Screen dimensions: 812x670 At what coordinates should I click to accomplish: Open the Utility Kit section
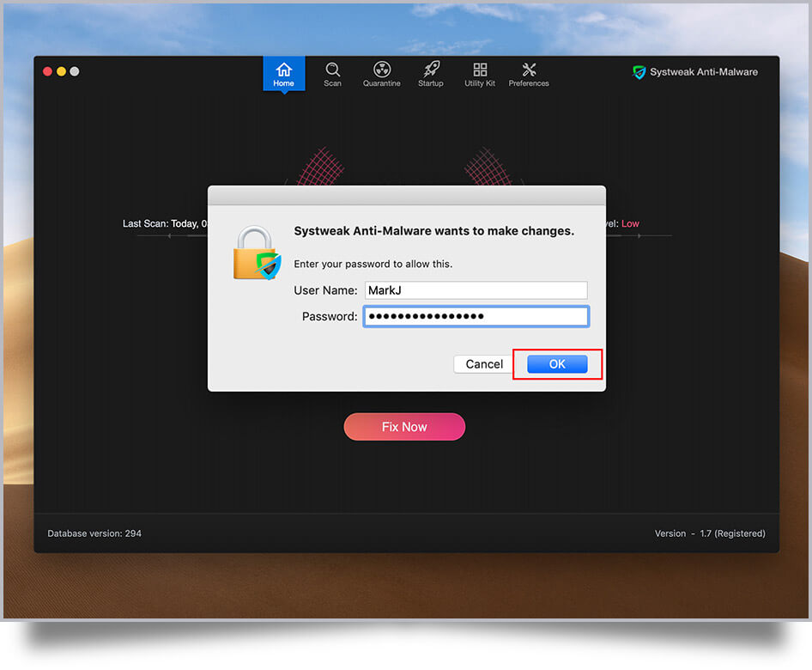coord(480,75)
